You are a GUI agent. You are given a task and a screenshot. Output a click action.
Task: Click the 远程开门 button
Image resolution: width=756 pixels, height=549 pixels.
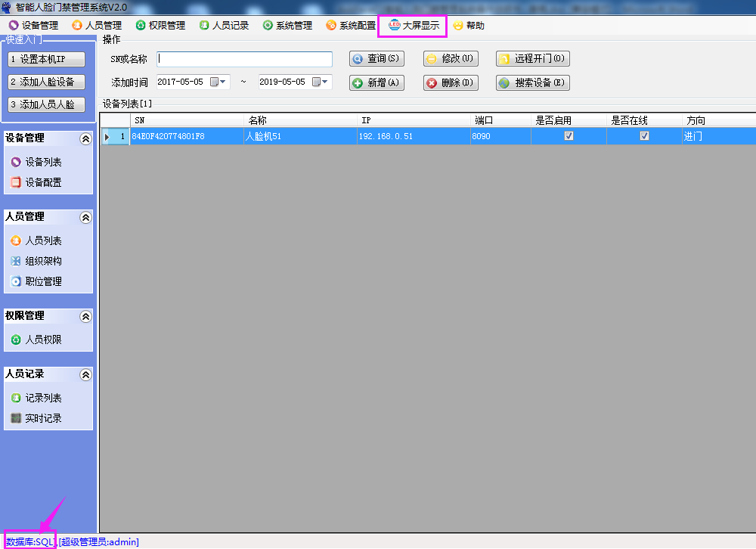532,59
